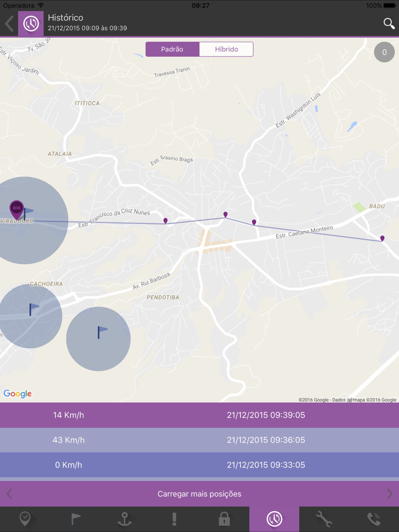Open the wrench maintenance tab
399x532 pixels.
324,519
